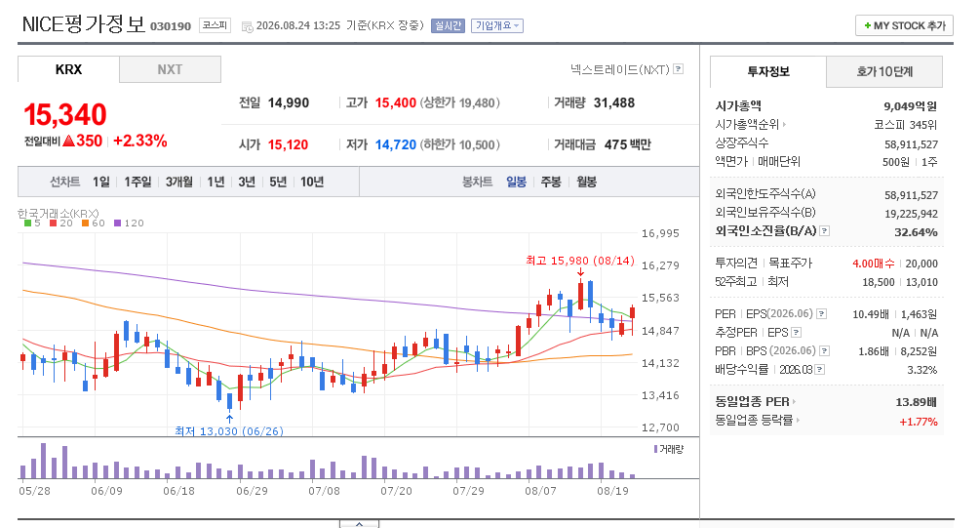The height and width of the screenshot is (528, 980).
Task: Select 일봉 candlestick chart
Action: [516, 183]
